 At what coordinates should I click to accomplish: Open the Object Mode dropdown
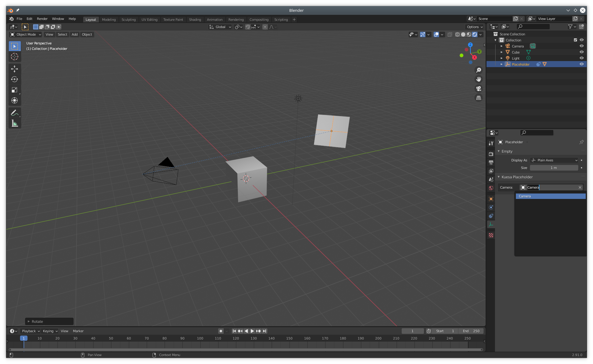pyautogui.click(x=26, y=34)
